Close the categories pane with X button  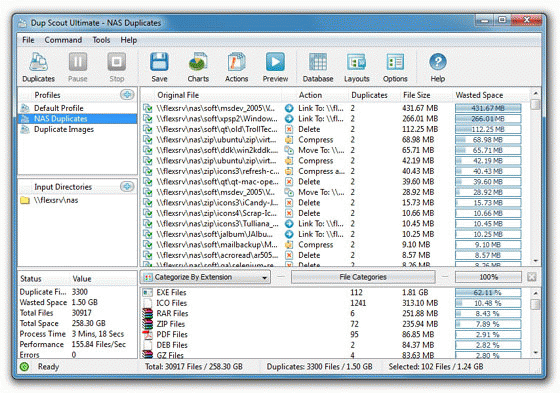[x=531, y=277]
